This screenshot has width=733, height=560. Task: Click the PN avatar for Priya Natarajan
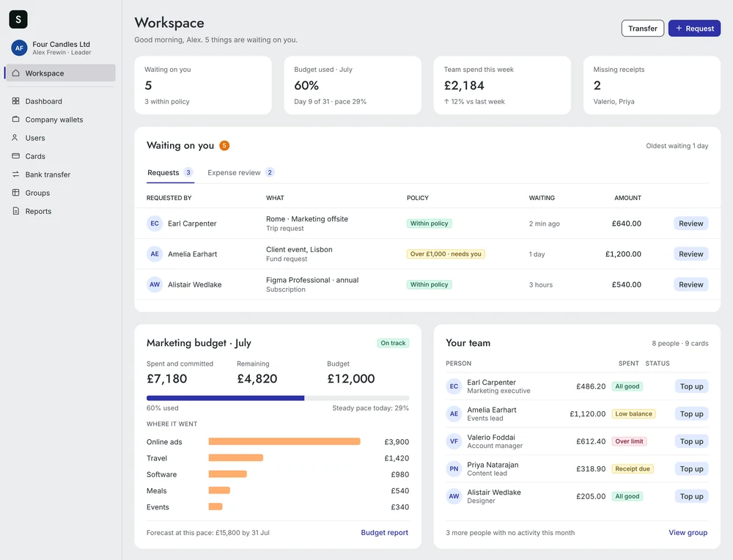(x=454, y=468)
